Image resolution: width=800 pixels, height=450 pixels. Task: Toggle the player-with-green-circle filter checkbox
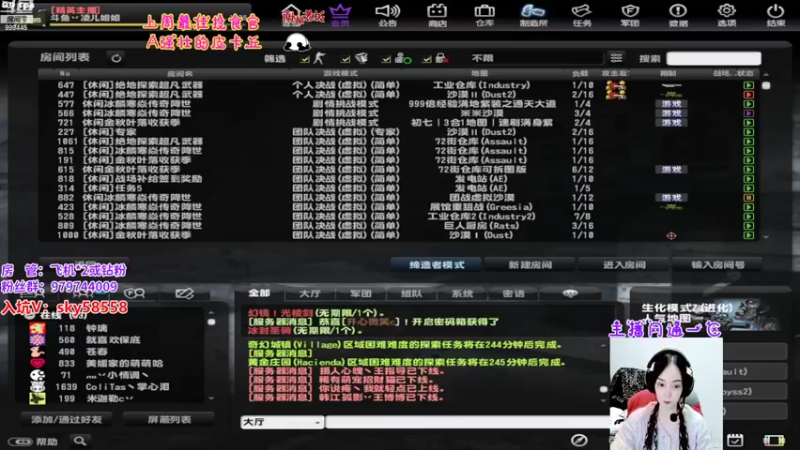click(x=386, y=59)
